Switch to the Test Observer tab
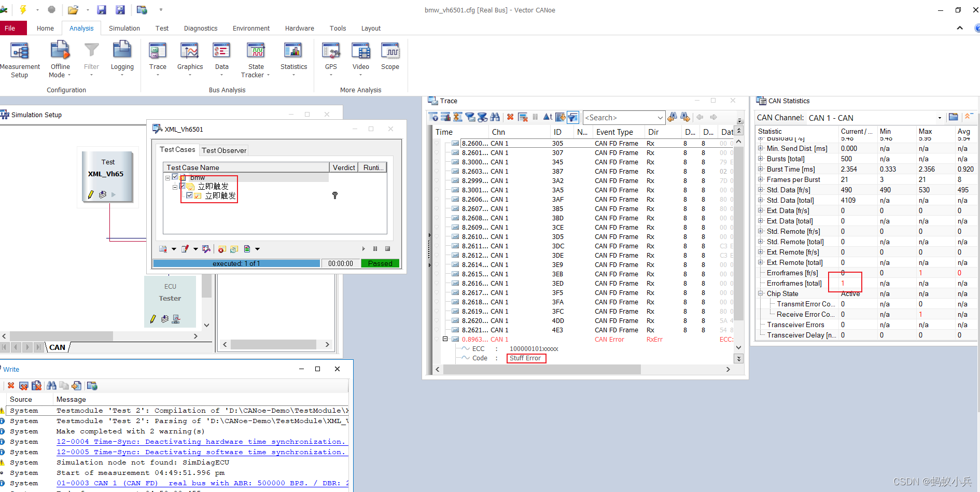Screen dimensions: 980x492 pos(224,150)
